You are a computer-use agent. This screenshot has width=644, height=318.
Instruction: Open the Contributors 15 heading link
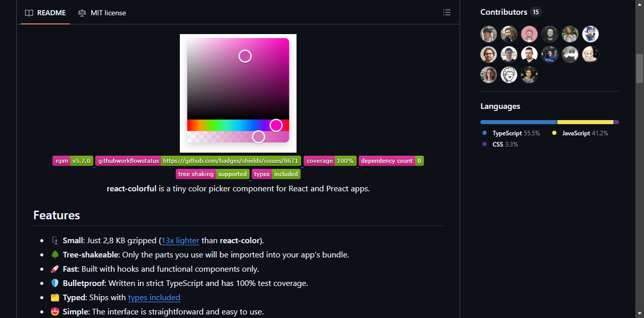click(511, 12)
